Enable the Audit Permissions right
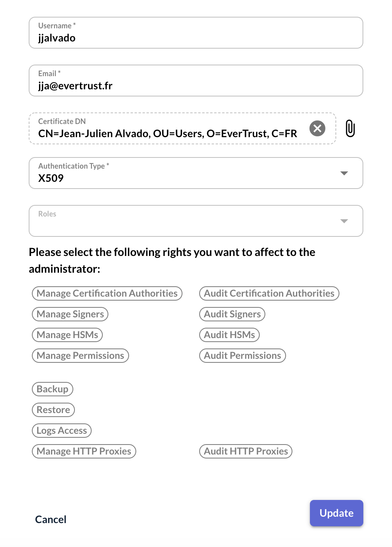The height and width of the screenshot is (547, 392). click(242, 355)
